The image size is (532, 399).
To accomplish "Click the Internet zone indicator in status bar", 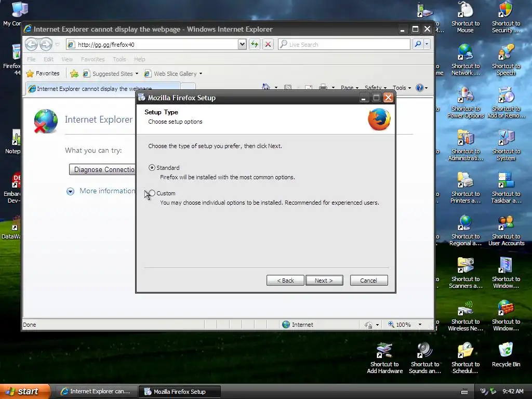I will 298,325.
